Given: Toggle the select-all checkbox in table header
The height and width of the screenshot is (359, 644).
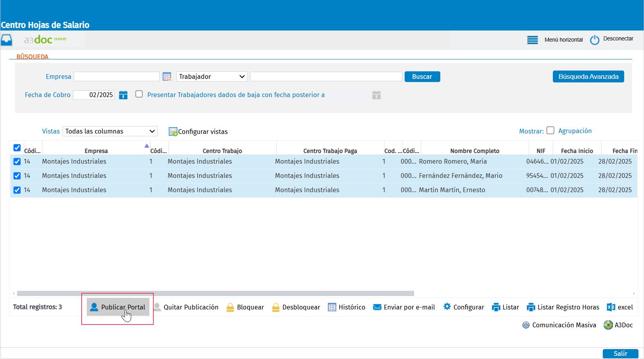Looking at the screenshot, I should point(17,147).
